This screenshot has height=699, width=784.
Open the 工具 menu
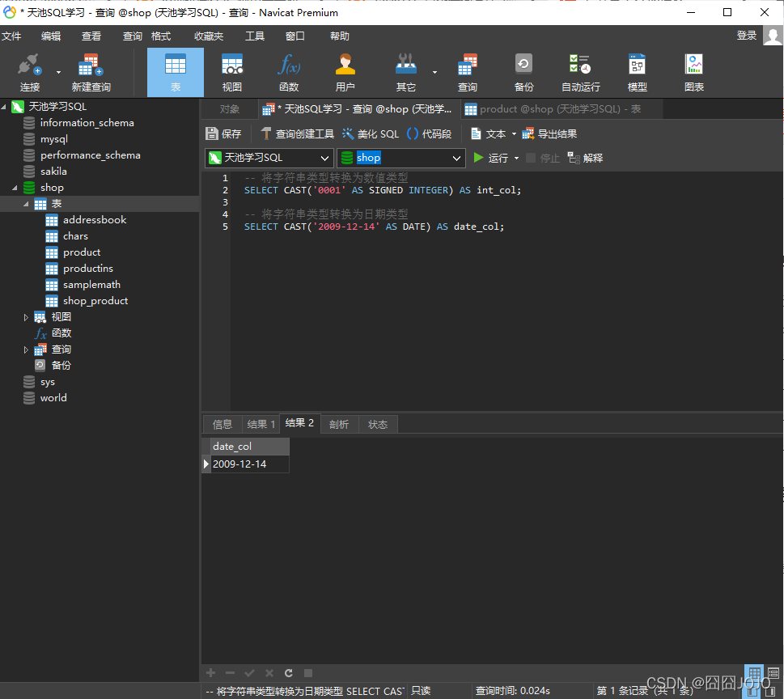[x=255, y=36]
